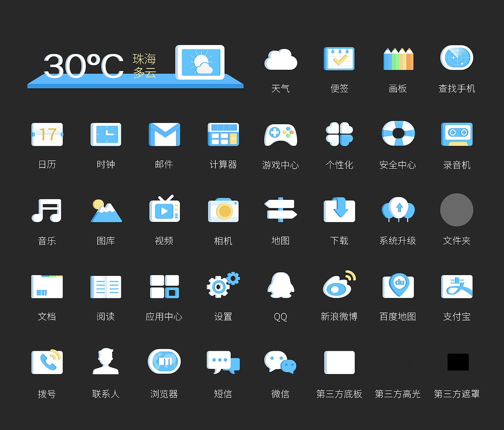Open the 地图 signpost map icon
The image size is (504, 430).
tap(281, 210)
